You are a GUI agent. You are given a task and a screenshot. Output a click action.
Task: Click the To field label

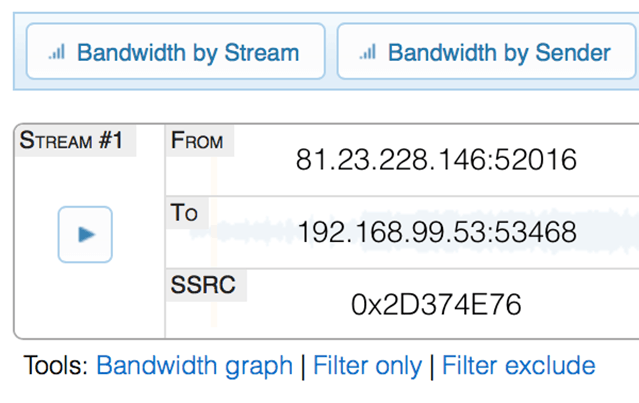point(185,213)
